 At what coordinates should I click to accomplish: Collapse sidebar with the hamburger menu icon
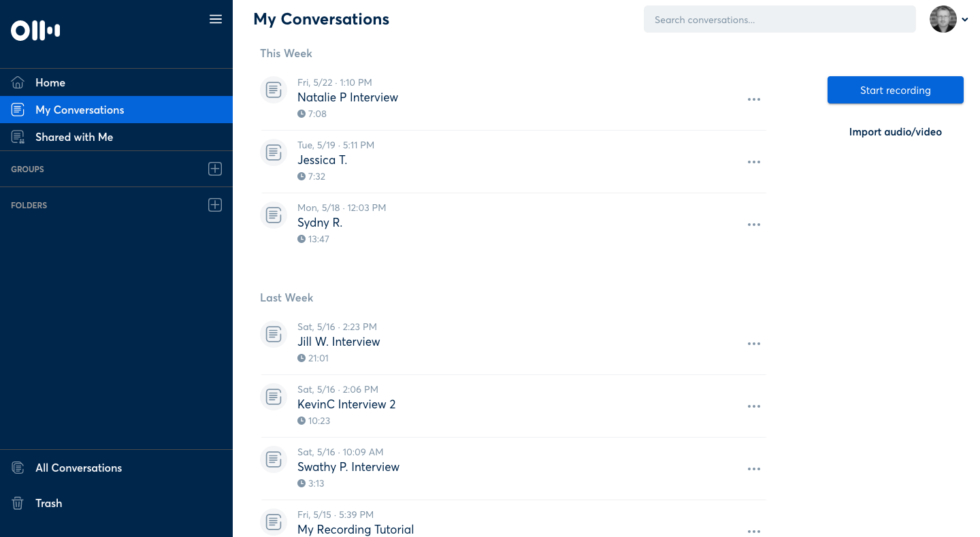point(216,19)
